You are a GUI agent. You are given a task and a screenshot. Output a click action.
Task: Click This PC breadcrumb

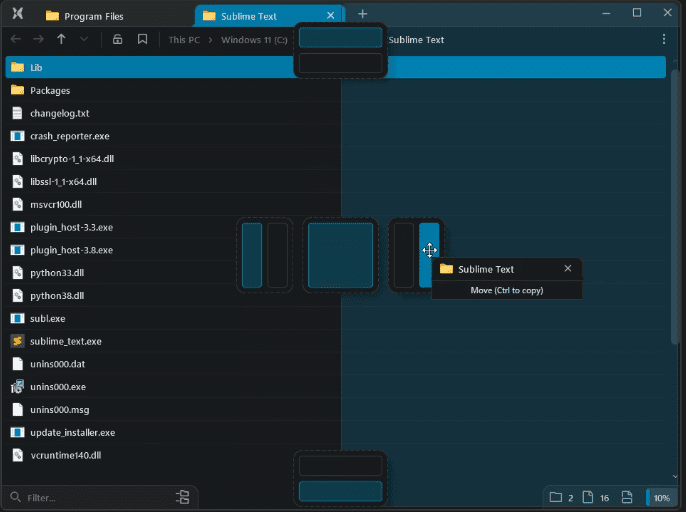pos(184,40)
